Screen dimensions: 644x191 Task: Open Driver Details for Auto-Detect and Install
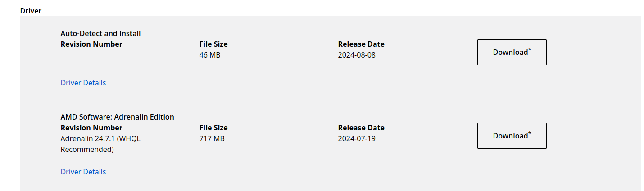click(83, 83)
